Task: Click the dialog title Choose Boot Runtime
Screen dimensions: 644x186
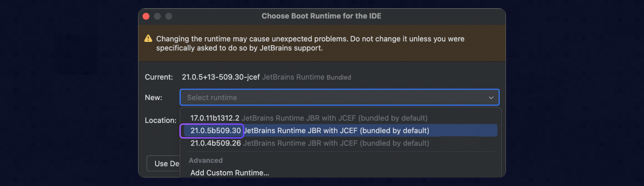Action: pyautogui.click(x=321, y=16)
